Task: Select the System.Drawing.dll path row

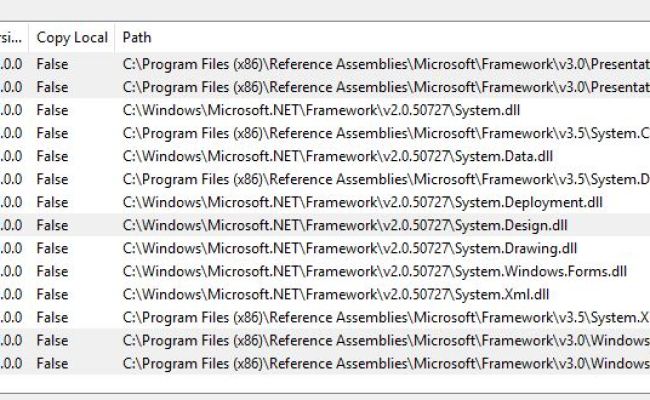Action: 325,248
